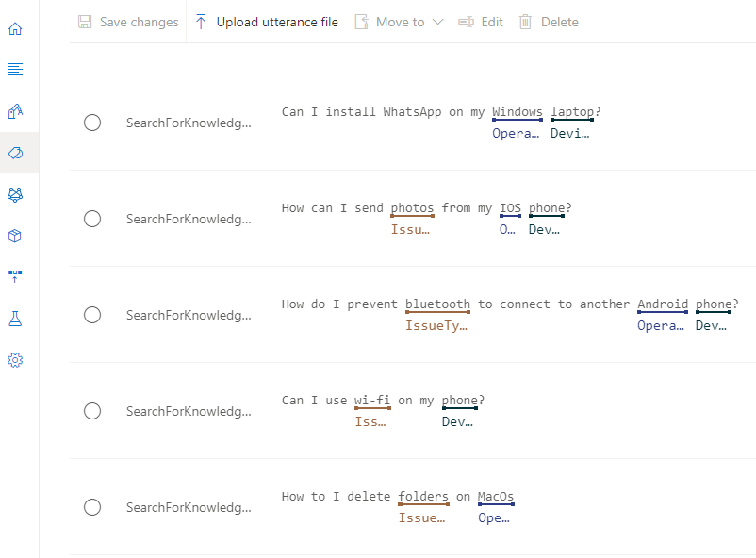The height and width of the screenshot is (558, 756).
Task: Click the Edit toolbar item
Action: pos(481,22)
